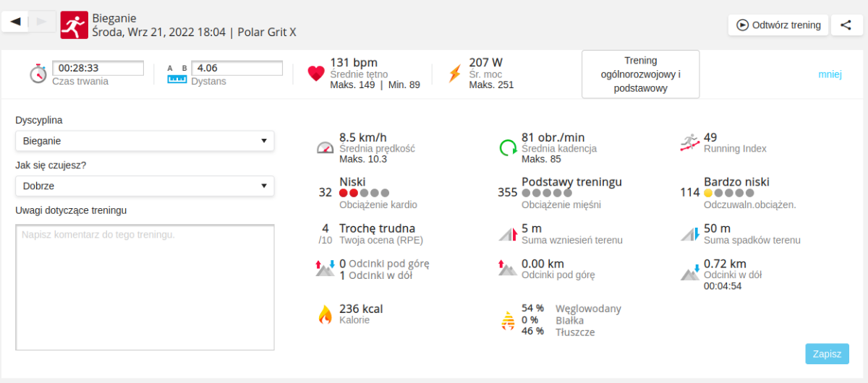Click the Running Index runner icon
The width and height of the screenshot is (868, 383).
690,142
